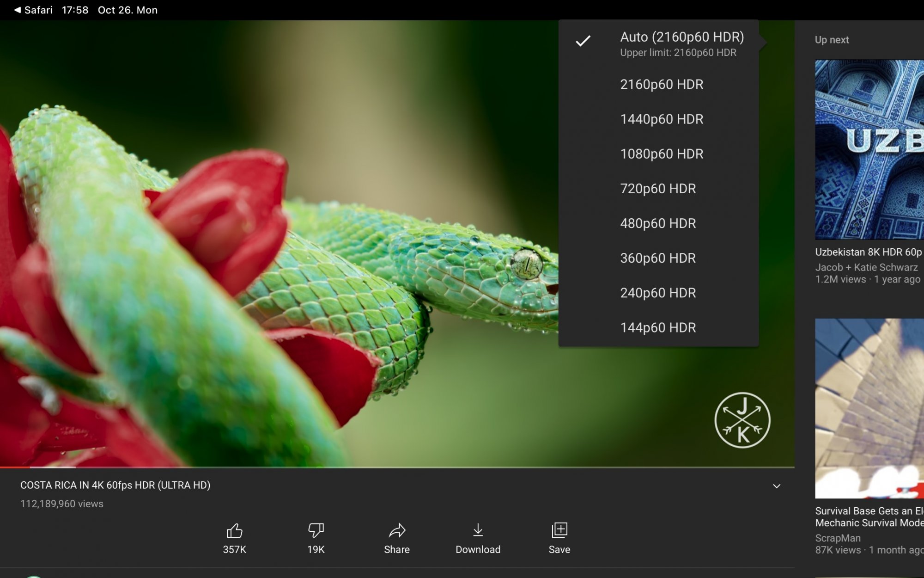
Task: Open Survival Base video thumbnail
Action: pyautogui.click(x=869, y=408)
